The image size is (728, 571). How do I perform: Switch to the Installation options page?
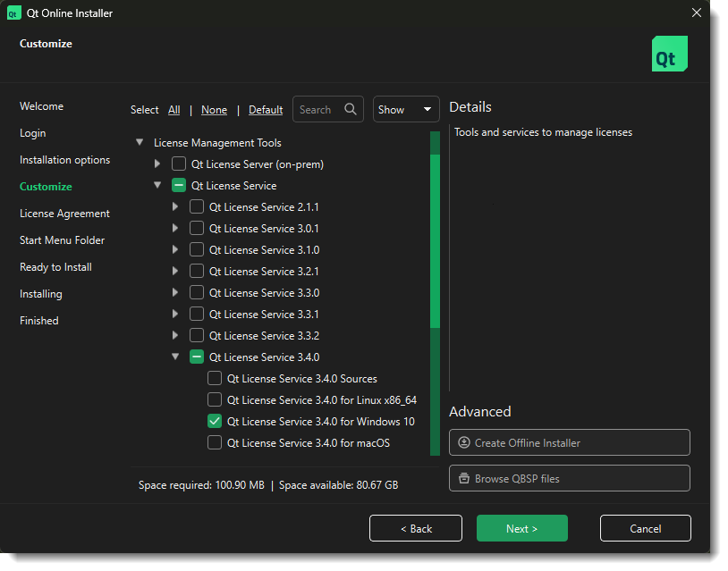point(64,159)
